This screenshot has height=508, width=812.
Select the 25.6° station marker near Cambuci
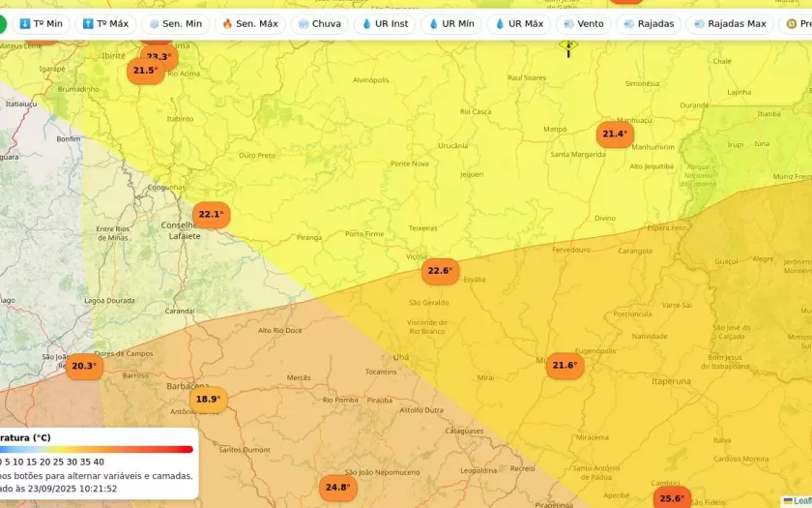point(672,499)
